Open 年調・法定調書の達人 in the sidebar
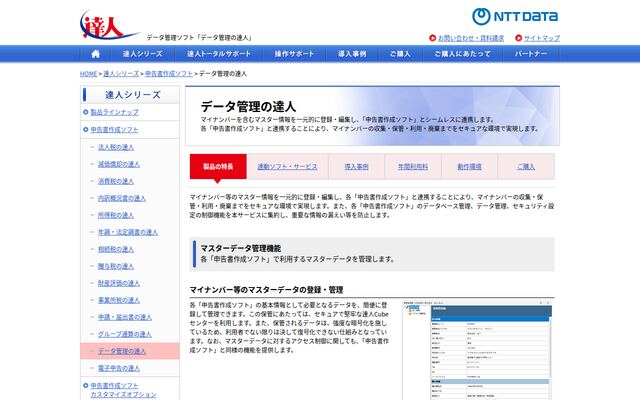Screen dimensions: 640x400 (128, 232)
